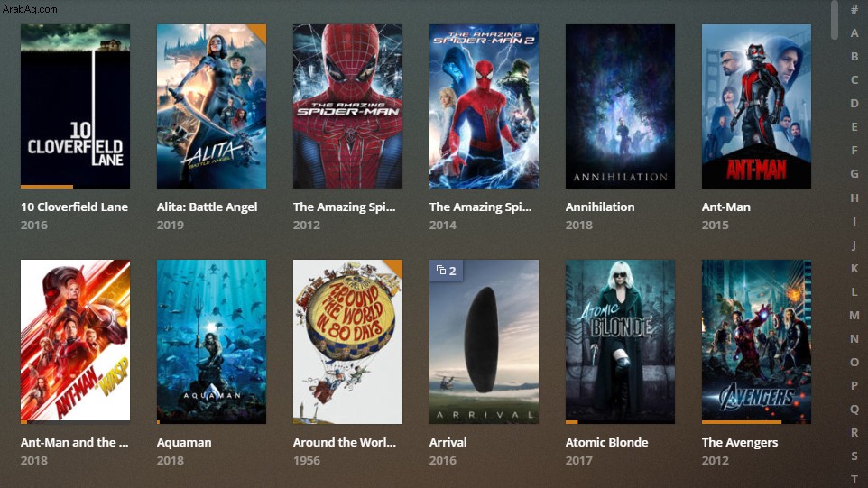Jump to letter A in alphabet index
This screenshot has height=488, width=868.
pyautogui.click(x=854, y=33)
